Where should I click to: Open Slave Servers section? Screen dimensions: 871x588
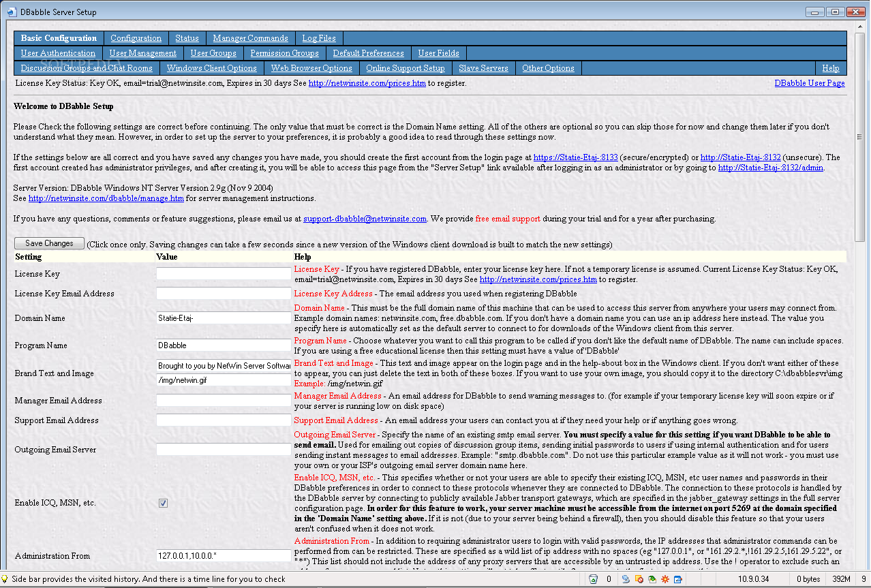483,68
